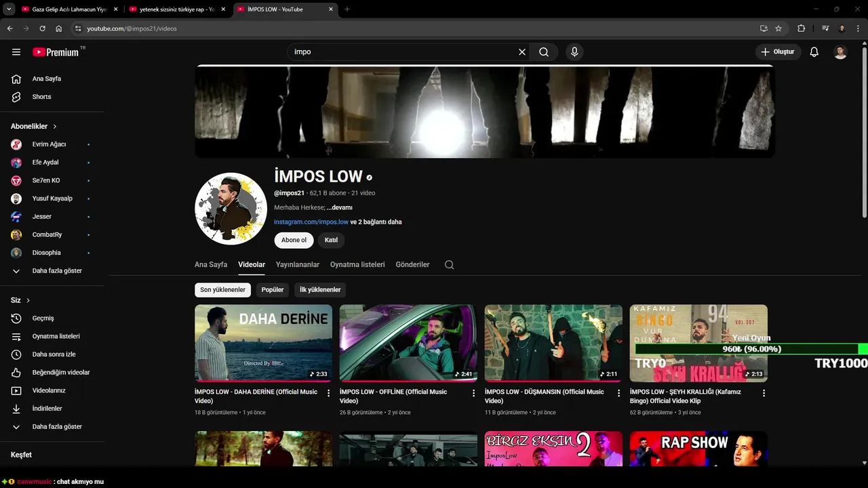
Task: Open OFFLİNE video options menu
Action: pyautogui.click(x=474, y=393)
